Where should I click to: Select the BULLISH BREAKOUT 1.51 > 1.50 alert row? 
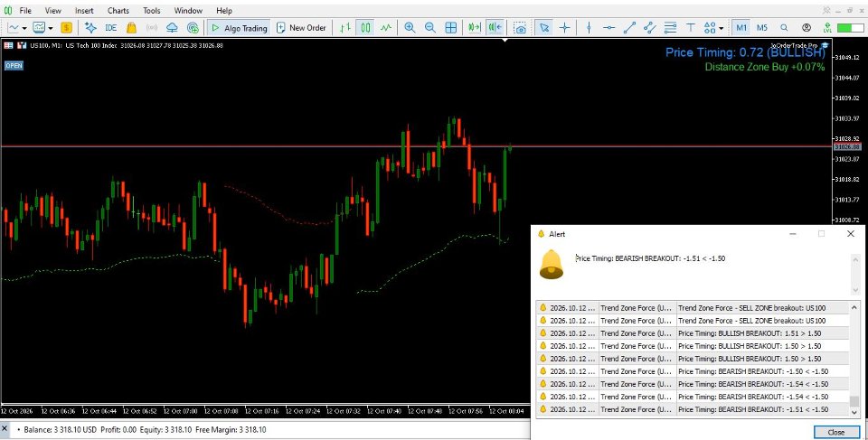coord(693,333)
